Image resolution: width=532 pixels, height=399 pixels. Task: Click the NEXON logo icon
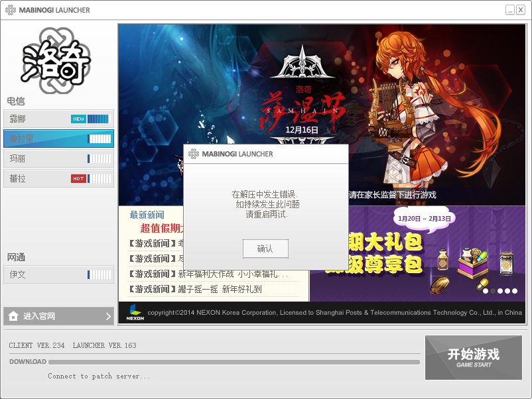pyautogui.click(x=135, y=312)
